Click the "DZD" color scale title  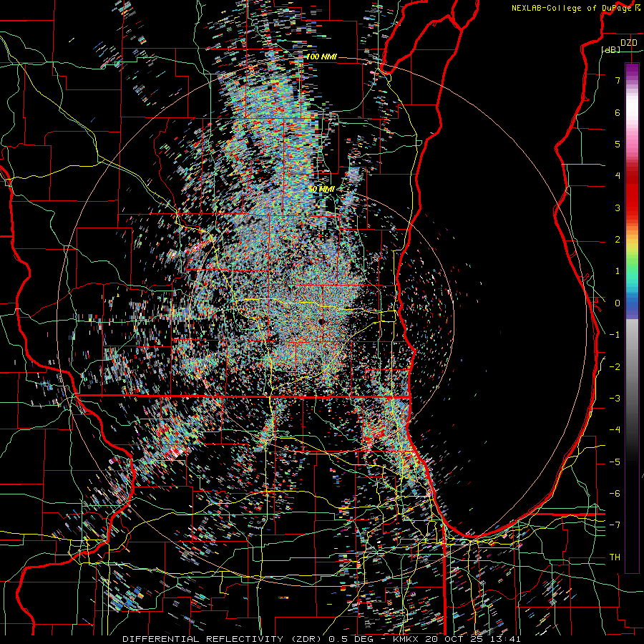pyautogui.click(x=628, y=43)
